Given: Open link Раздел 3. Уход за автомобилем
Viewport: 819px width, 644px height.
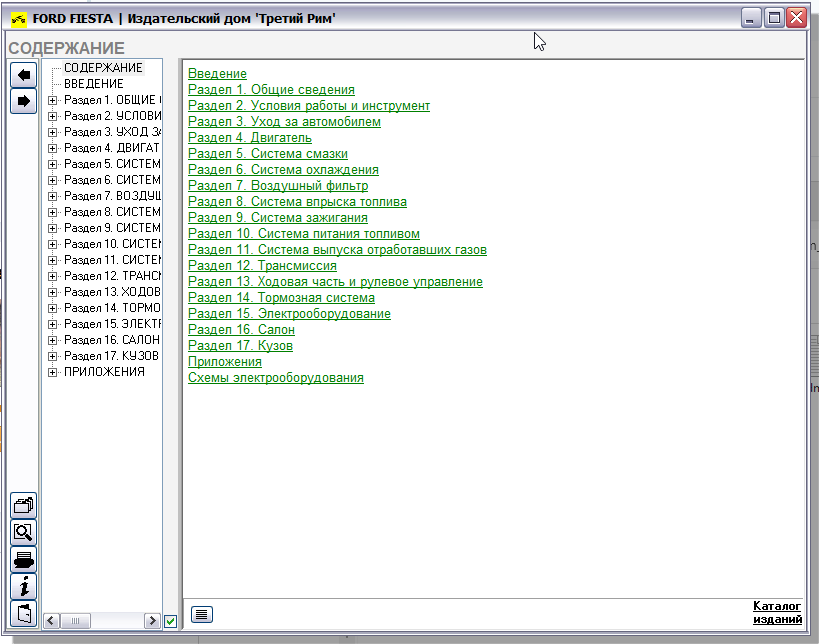Looking at the screenshot, I should (x=284, y=122).
